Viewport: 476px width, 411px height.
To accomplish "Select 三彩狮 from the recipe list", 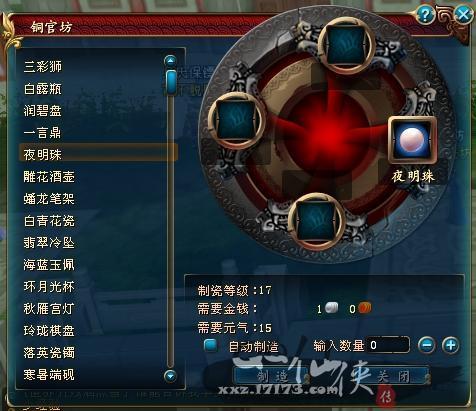I will tap(43, 67).
